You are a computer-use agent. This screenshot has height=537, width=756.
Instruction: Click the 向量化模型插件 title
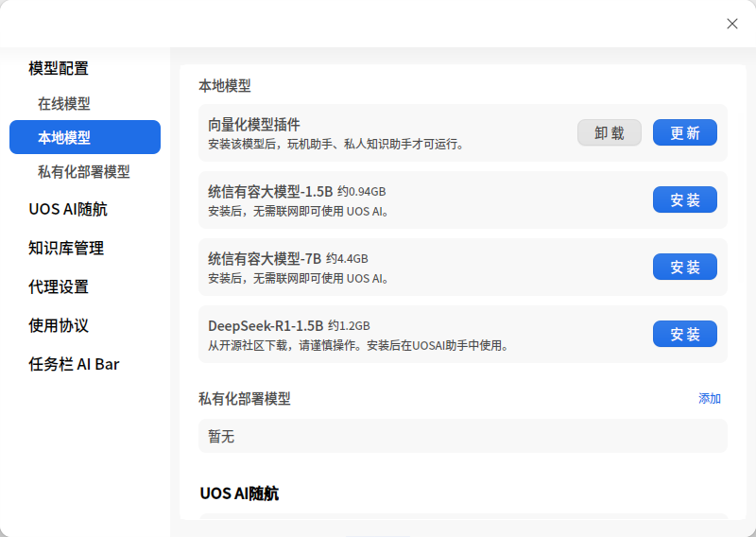point(254,125)
